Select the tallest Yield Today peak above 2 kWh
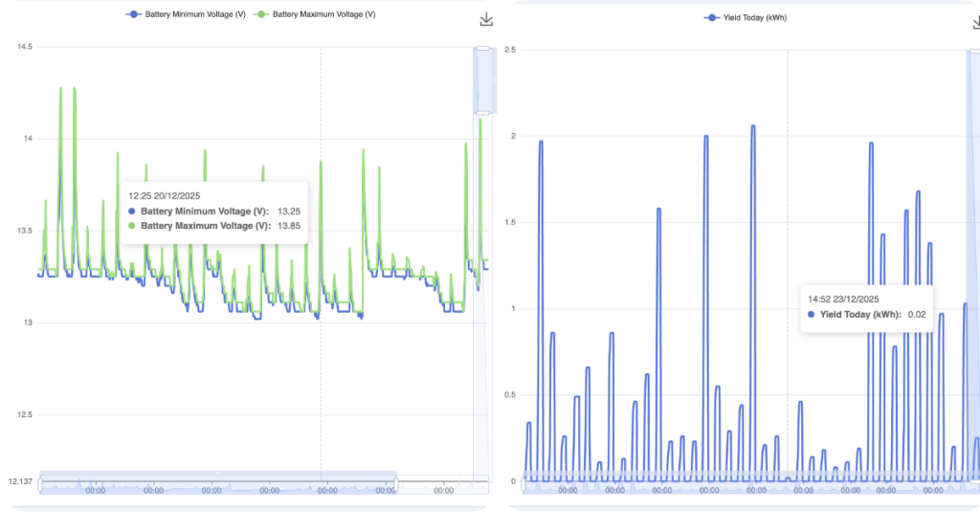 (x=753, y=126)
